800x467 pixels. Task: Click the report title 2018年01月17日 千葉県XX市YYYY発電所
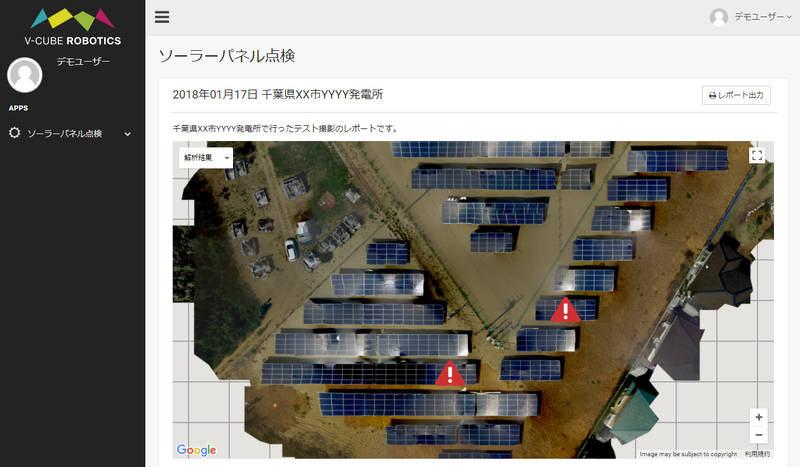click(277, 94)
